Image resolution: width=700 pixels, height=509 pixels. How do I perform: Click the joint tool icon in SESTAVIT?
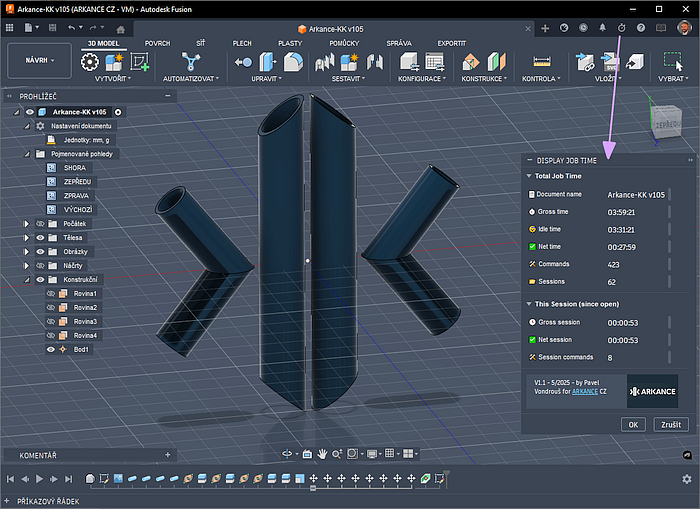[x=374, y=62]
